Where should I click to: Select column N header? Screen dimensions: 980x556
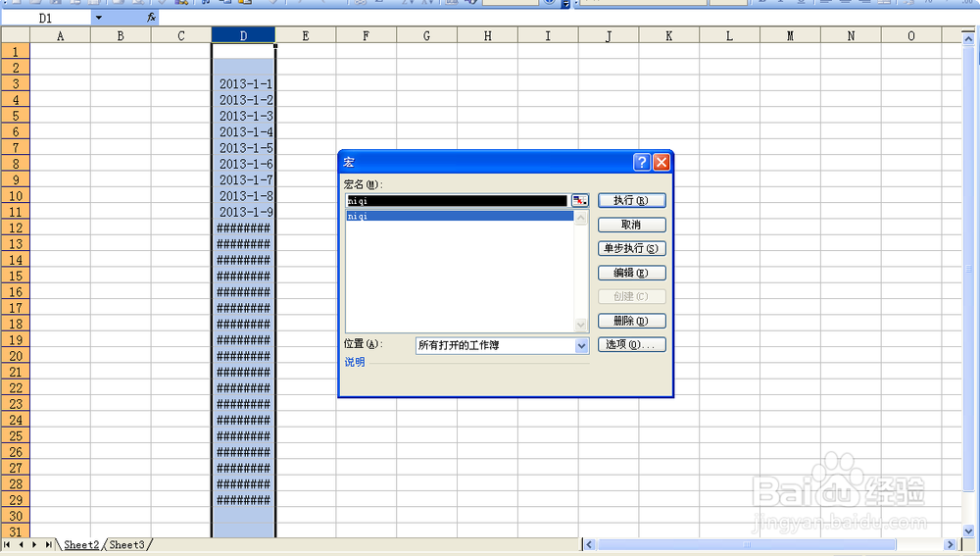pyautogui.click(x=851, y=35)
